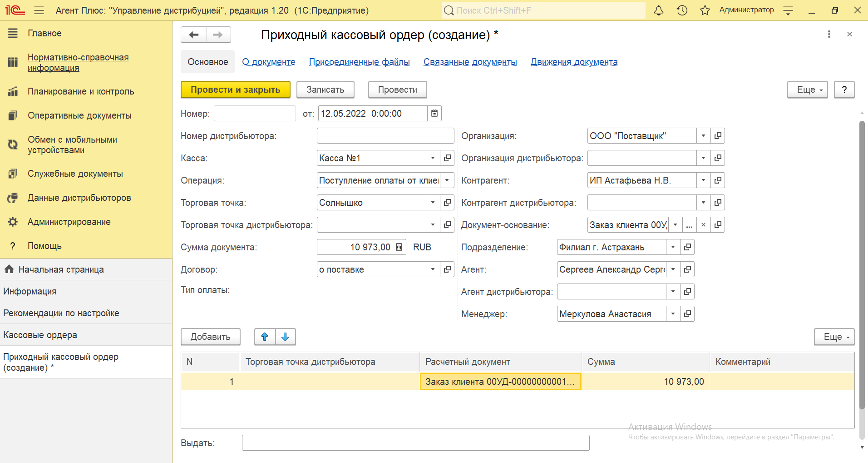The height and width of the screenshot is (463, 868).
Task: Open history clock icon
Action: coord(682,10)
